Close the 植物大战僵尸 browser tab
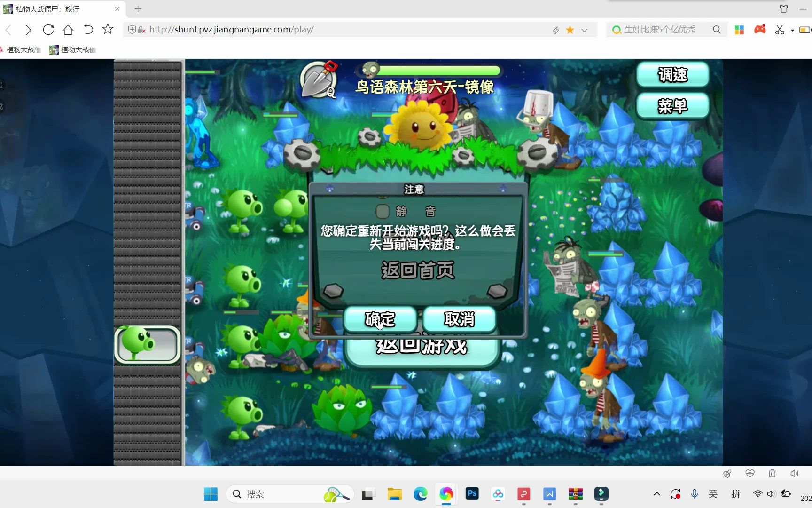Viewport: 812px width, 508px height. click(x=117, y=9)
